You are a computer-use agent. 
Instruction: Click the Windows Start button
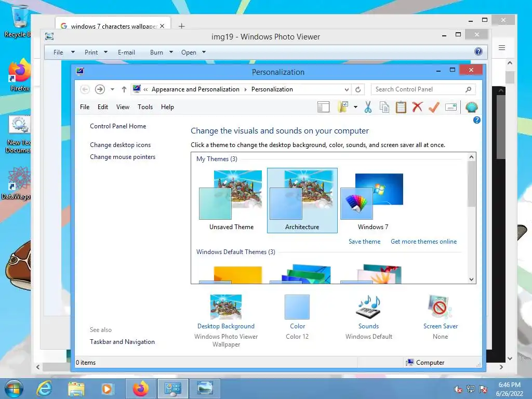pyautogui.click(x=14, y=389)
